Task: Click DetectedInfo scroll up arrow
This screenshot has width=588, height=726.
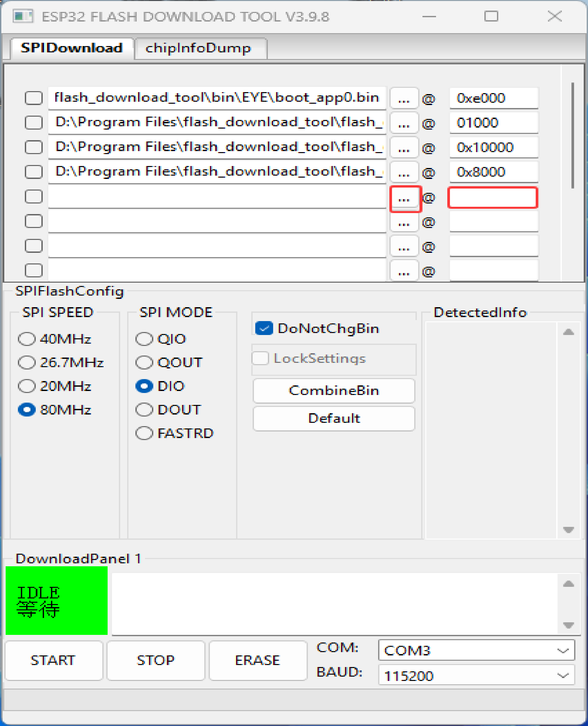Action: click(x=568, y=331)
